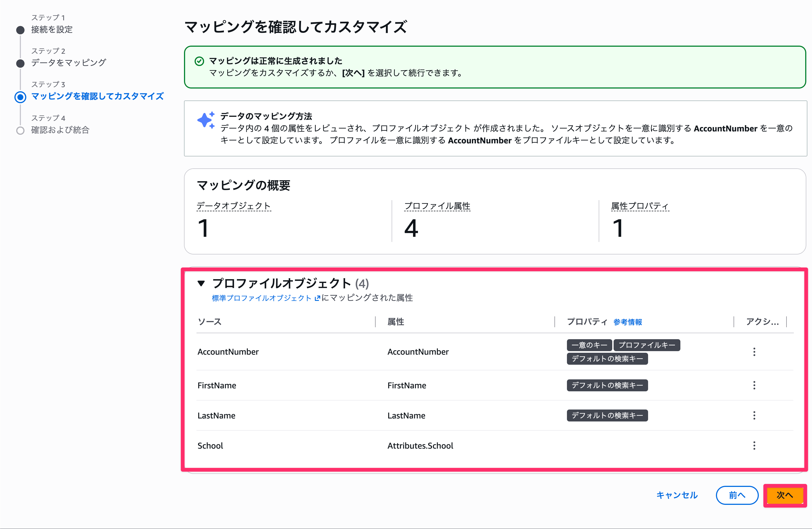Viewport: 812px width, 529px height.
Task: Click the AccountNumber source cell
Action: click(x=228, y=351)
